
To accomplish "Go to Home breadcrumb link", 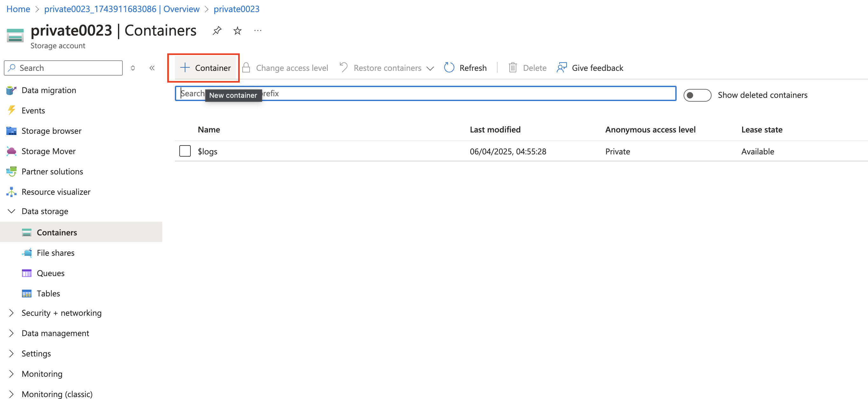I will [x=18, y=9].
